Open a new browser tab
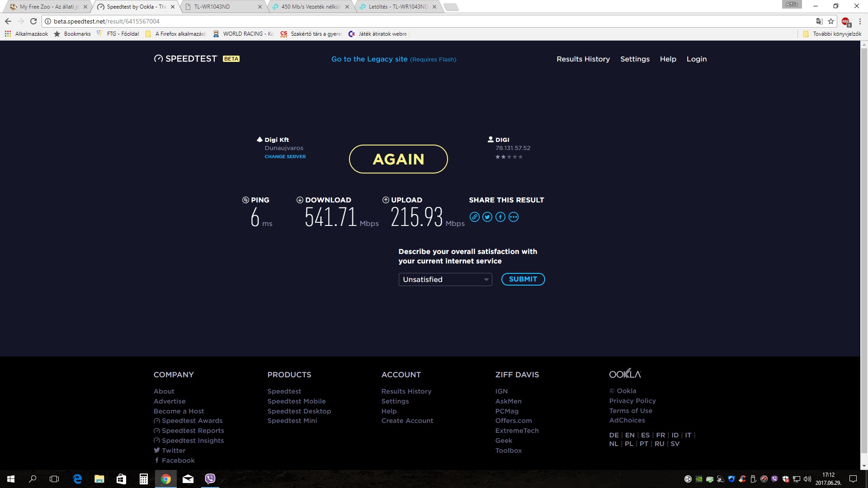 click(451, 7)
